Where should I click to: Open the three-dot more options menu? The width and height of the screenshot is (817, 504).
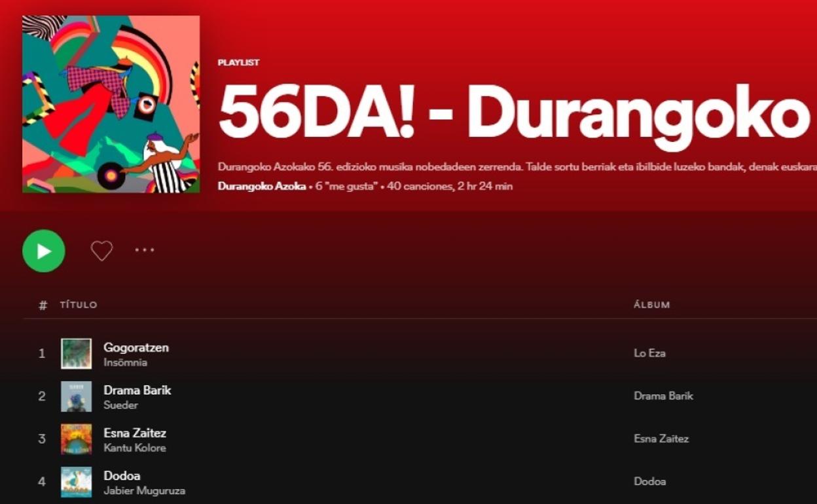point(145,250)
